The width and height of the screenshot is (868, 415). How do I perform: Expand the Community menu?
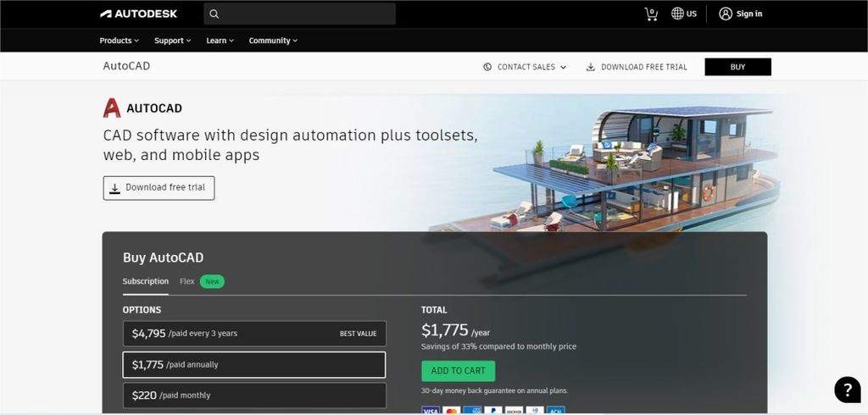pos(273,41)
